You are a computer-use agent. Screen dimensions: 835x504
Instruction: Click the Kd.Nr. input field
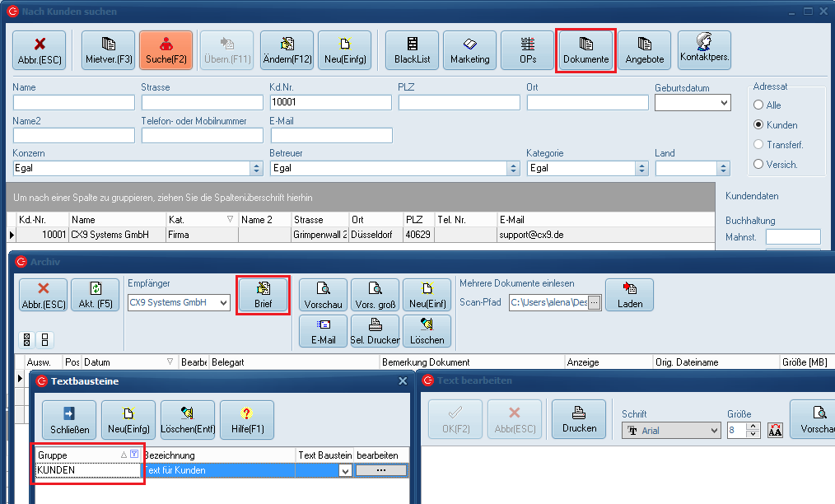pos(331,102)
